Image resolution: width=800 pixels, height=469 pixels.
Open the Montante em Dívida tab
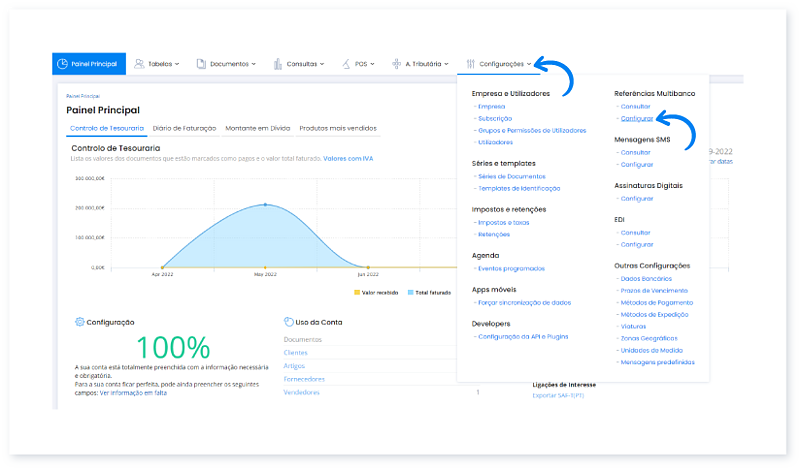258,129
